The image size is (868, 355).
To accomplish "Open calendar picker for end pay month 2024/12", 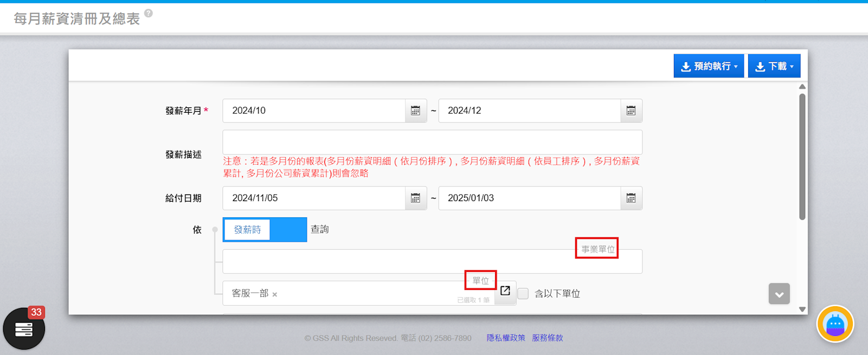I will [x=631, y=111].
